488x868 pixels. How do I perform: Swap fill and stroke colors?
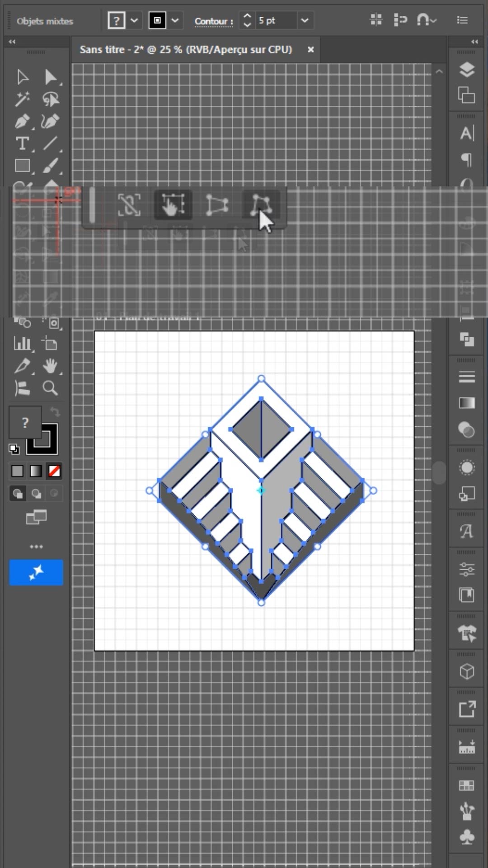coord(55,411)
